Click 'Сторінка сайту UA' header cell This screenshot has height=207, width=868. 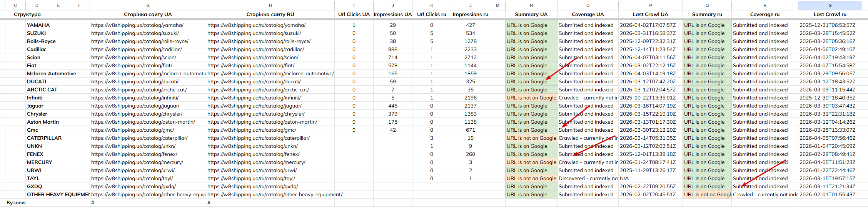point(148,15)
